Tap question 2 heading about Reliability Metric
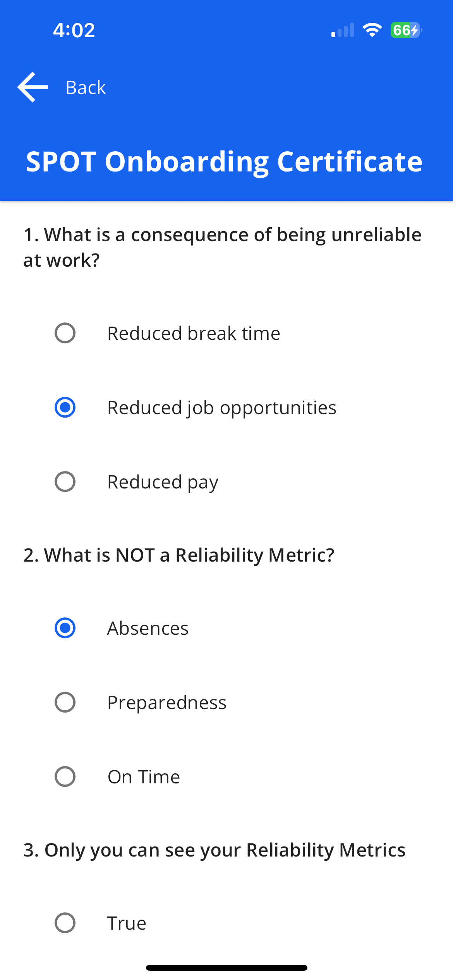Image resolution: width=453 pixels, height=980 pixels. [179, 555]
